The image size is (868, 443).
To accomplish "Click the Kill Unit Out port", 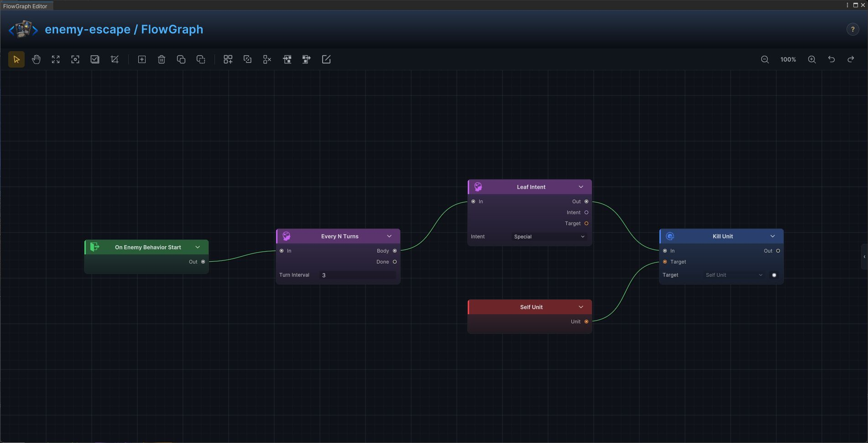I will (x=778, y=251).
